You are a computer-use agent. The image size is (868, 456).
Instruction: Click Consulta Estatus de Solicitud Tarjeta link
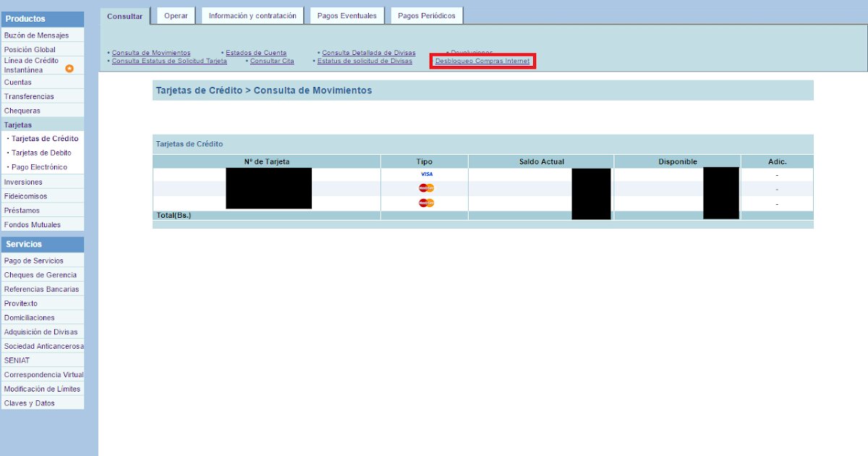point(169,62)
